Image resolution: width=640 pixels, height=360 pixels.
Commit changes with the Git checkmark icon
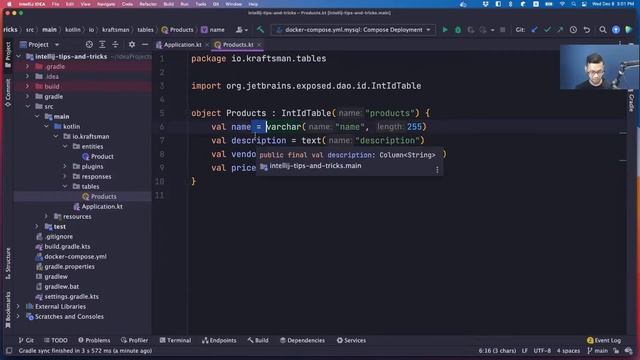pos(547,30)
